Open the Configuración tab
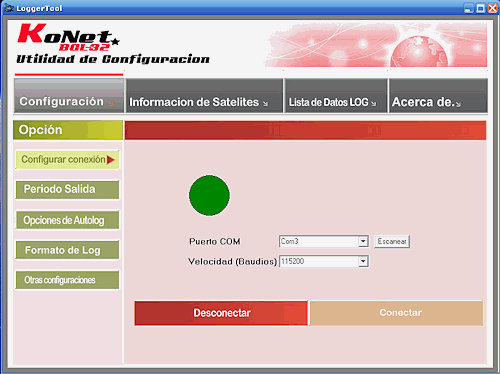This screenshot has width=500, height=374. tap(69, 96)
